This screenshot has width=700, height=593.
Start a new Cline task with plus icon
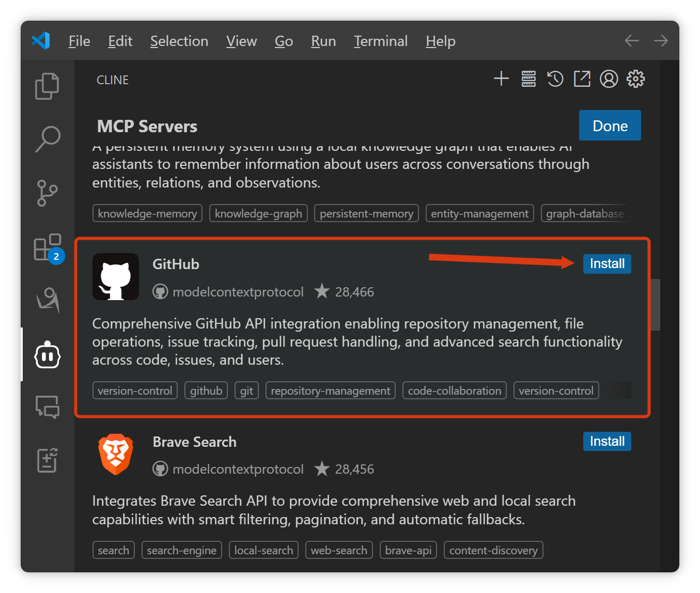click(x=501, y=79)
